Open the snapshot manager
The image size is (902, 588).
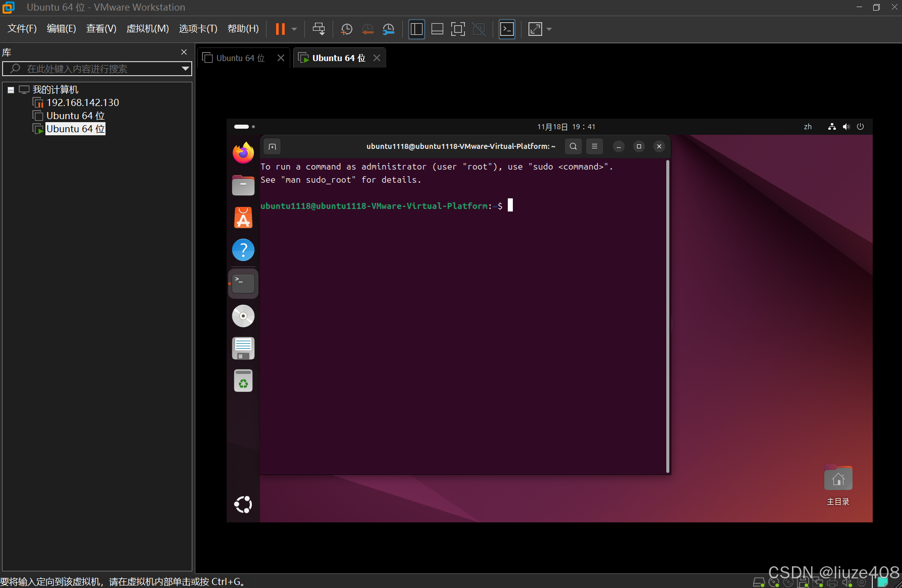tap(388, 29)
